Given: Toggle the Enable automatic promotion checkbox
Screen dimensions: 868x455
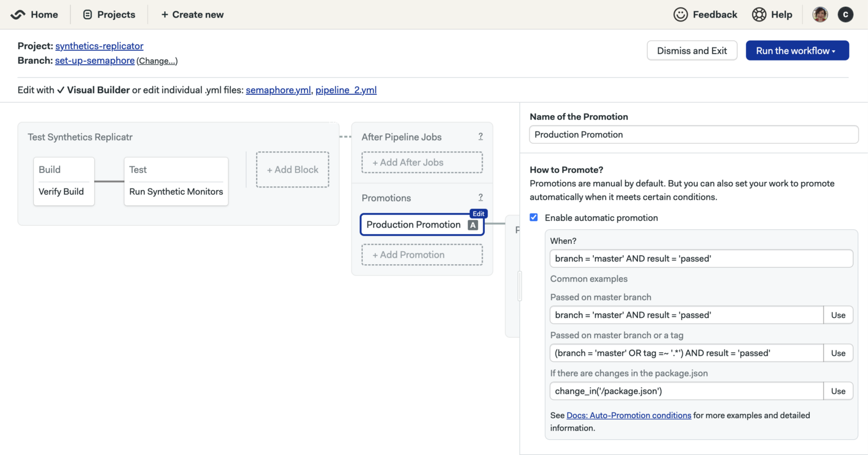Looking at the screenshot, I should [533, 217].
